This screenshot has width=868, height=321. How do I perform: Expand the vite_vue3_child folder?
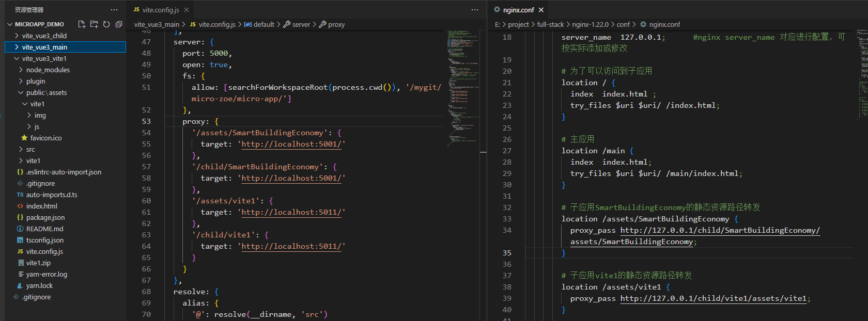(17, 36)
